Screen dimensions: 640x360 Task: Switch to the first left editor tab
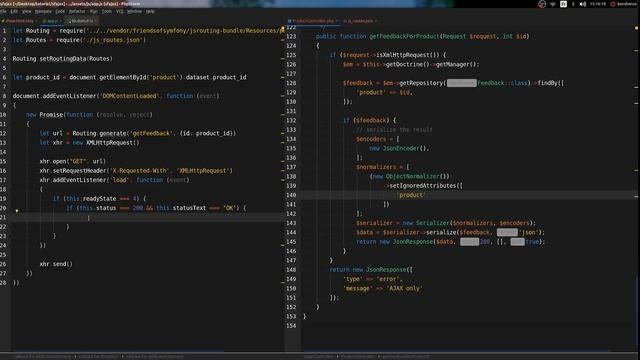click(x=20, y=21)
